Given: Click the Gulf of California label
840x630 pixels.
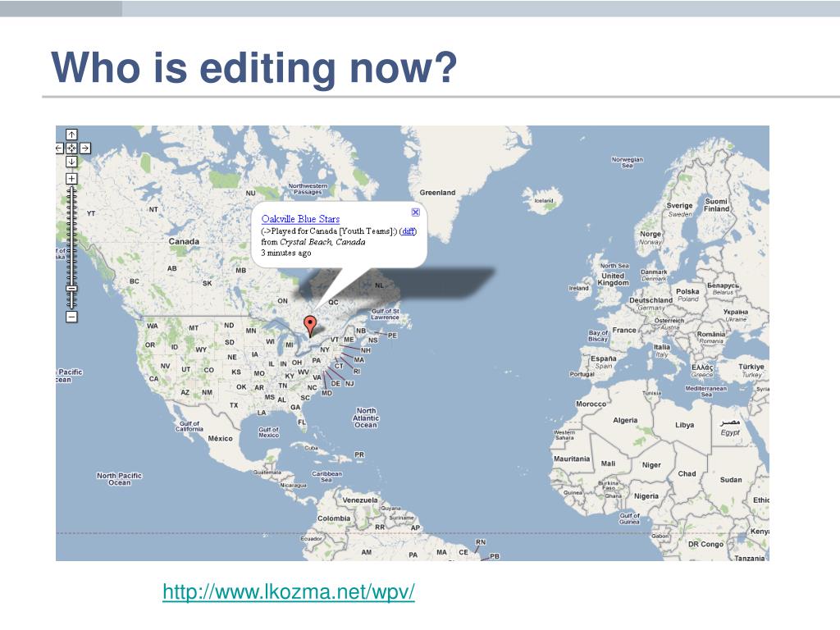Looking at the screenshot, I should pos(189,426).
